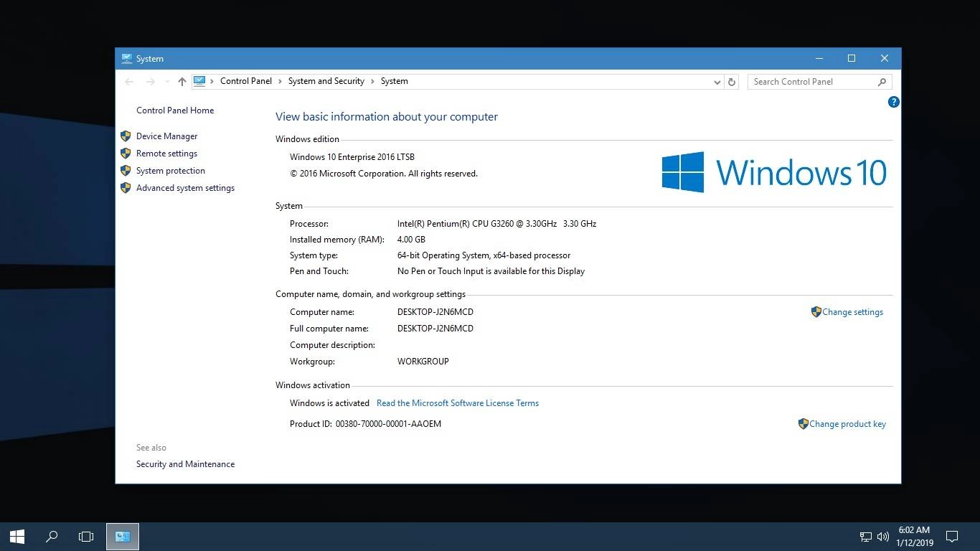The width and height of the screenshot is (980, 551).
Task: Maximize the System window
Action: (852, 59)
